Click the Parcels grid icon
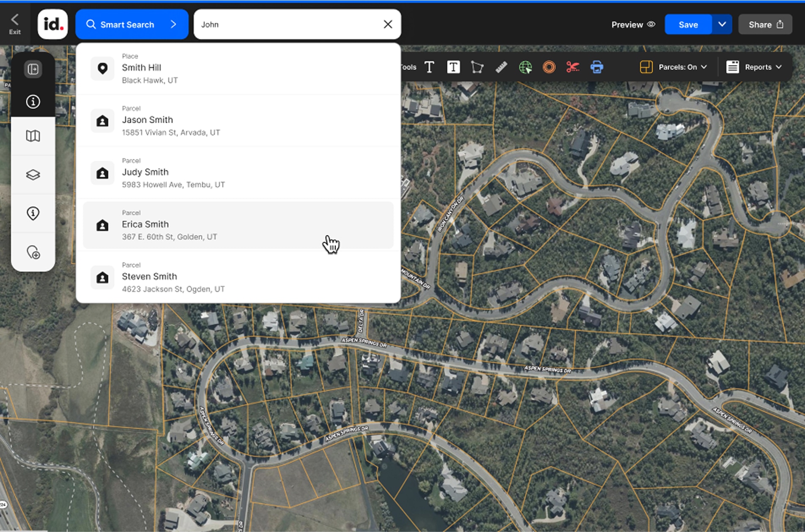The height and width of the screenshot is (532, 805). pyautogui.click(x=646, y=67)
